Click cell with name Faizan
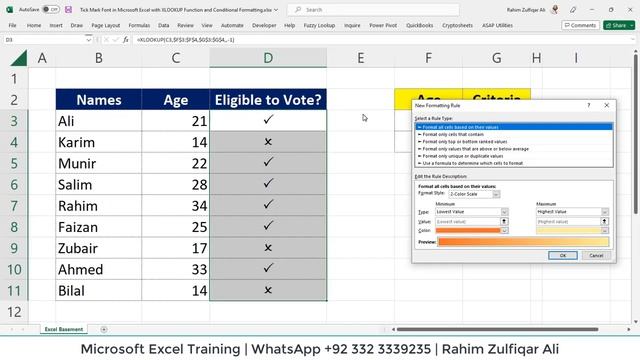 (99, 227)
